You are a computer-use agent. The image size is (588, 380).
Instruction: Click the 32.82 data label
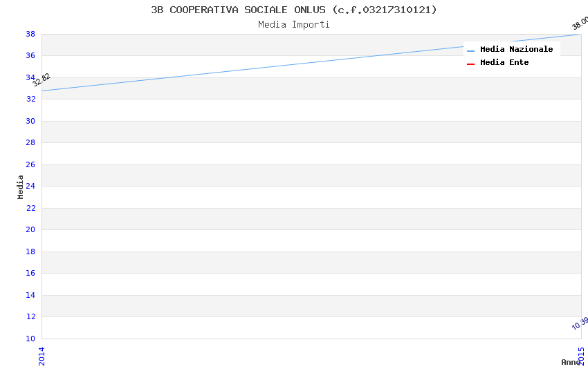(42, 80)
